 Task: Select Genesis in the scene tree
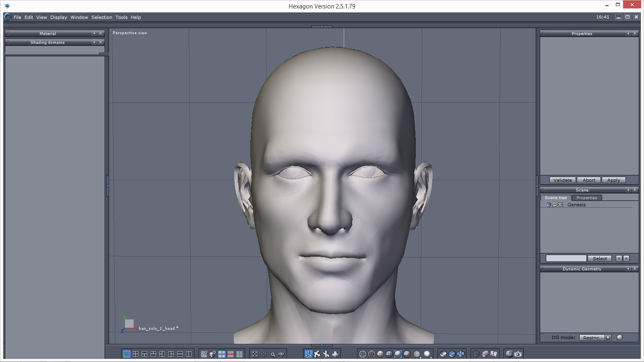click(576, 205)
